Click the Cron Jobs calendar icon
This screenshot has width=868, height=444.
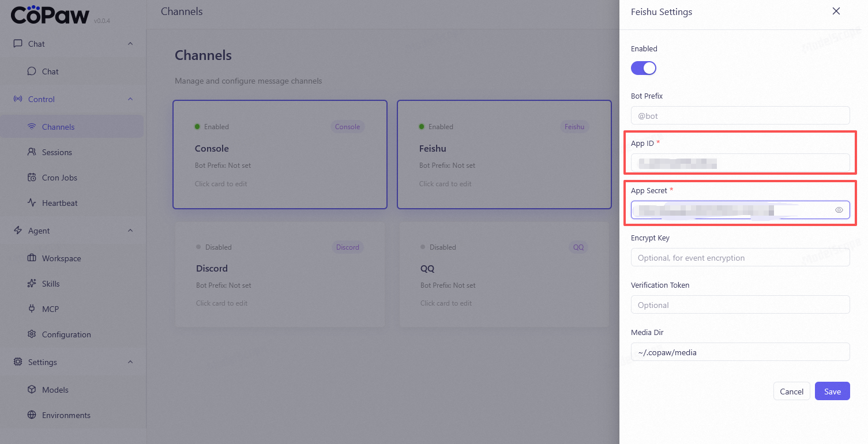pos(32,178)
